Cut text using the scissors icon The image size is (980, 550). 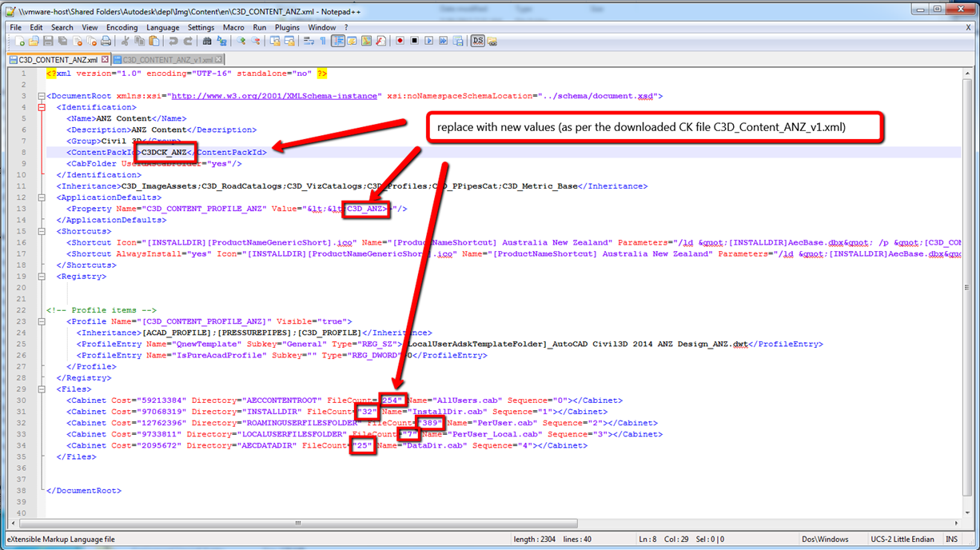(125, 40)
